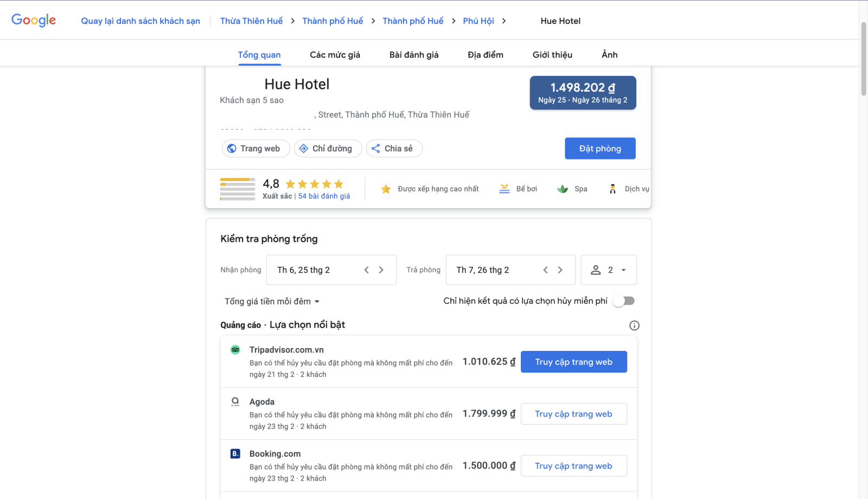The height and width of the screenshot is (499, 868).
Task: Open the Bài đánh giá tab
Action: [x=414, y=55]
